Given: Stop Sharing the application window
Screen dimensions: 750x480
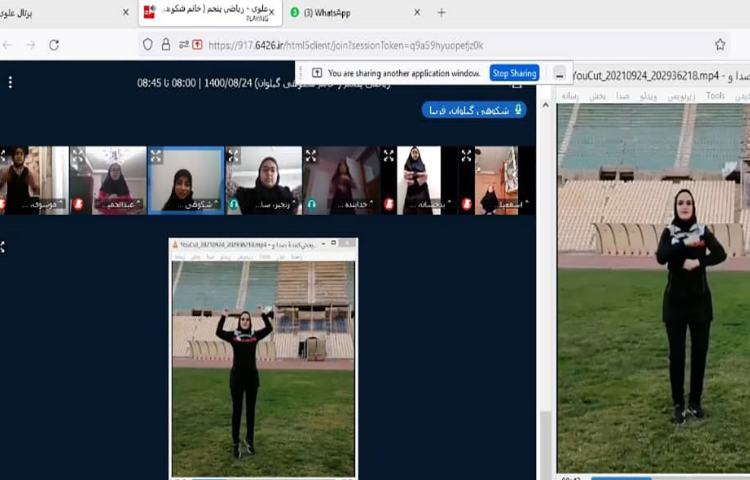Looking at the screenshot, I should (x=514, y=73).
